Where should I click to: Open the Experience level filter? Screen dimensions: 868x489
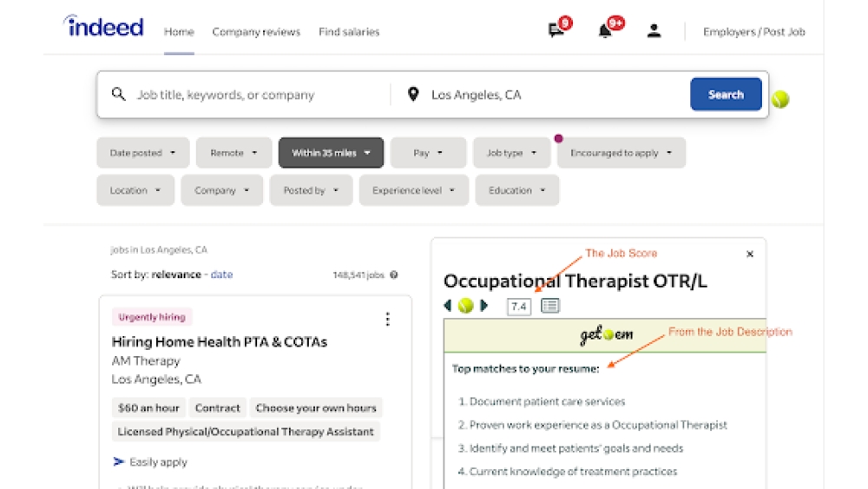coord(414,190)
